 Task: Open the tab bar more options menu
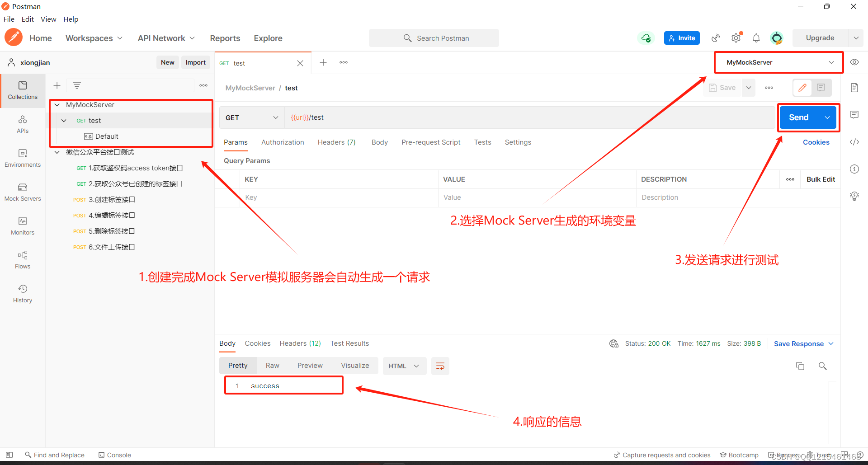(x=344, y=62)
